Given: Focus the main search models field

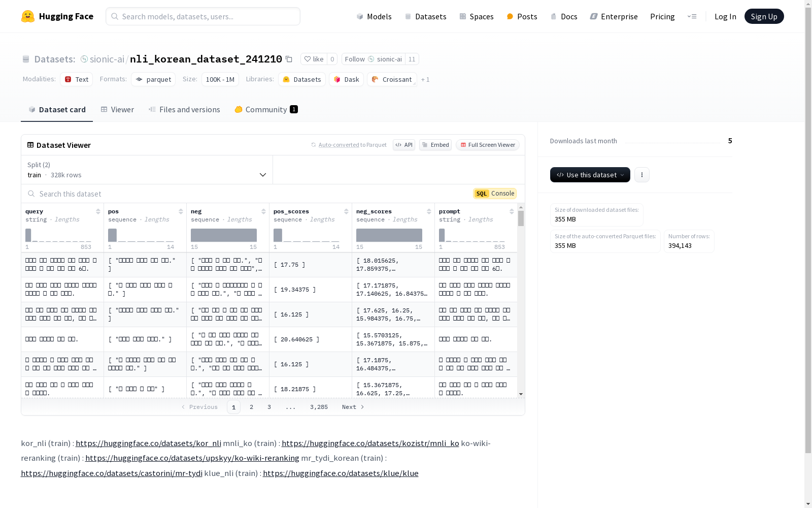Looking at the screenshot, I should pyautogui.click(x=203, y=16).
